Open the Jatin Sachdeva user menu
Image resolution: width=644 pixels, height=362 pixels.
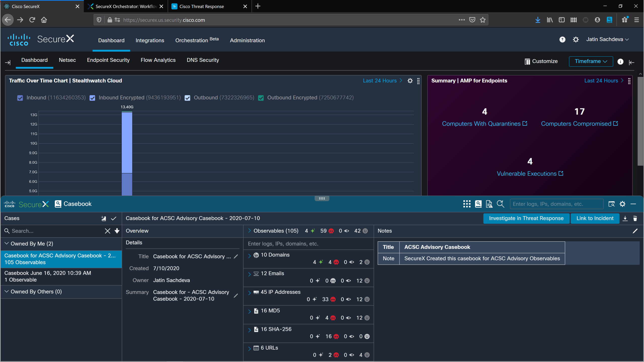point(608,39)
